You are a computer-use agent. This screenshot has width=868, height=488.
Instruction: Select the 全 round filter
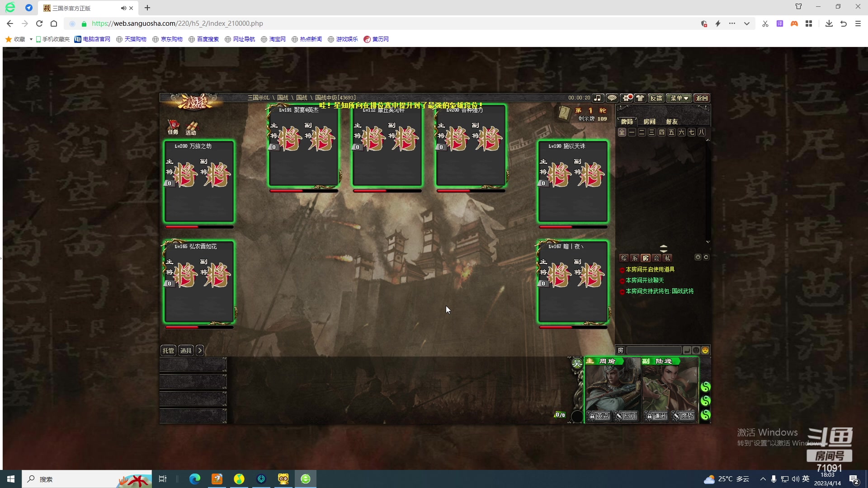[622, 132]
